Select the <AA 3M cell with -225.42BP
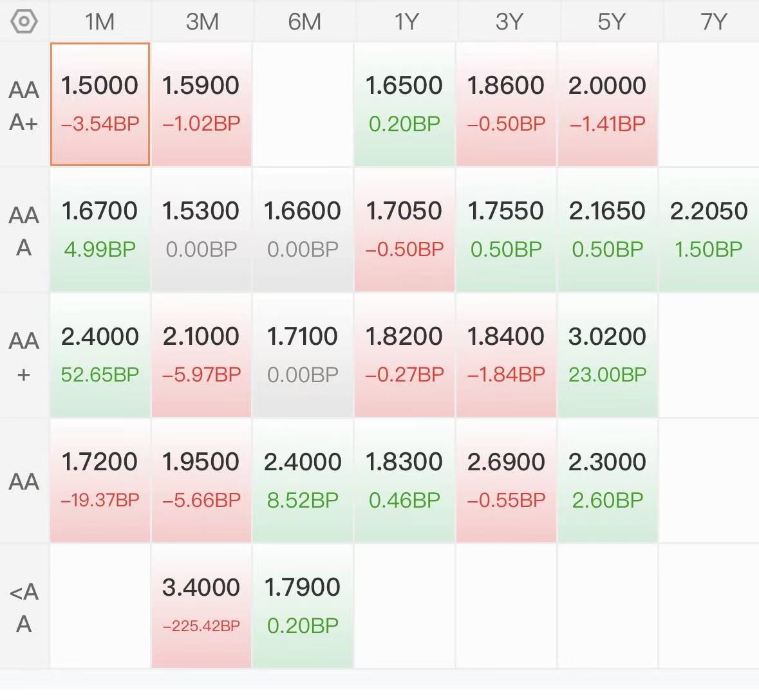This screenshot has width=759, height=700. click(201, 606)
